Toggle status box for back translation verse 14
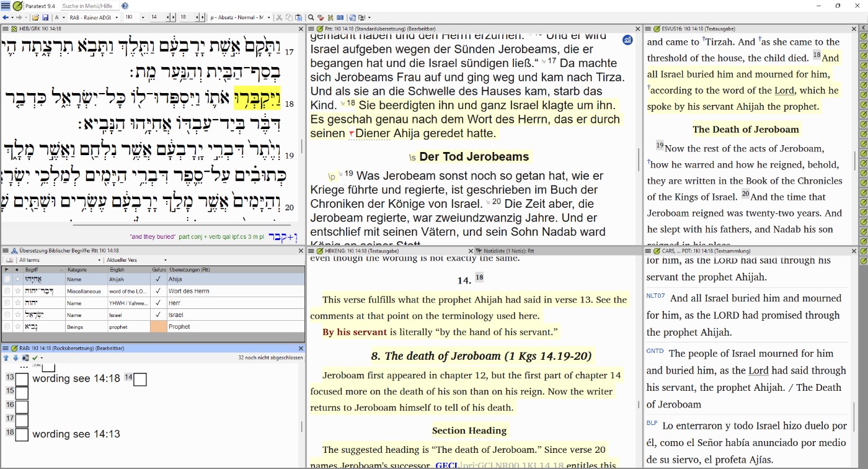The width and height of the screenshot is (868, 469). 140,379
